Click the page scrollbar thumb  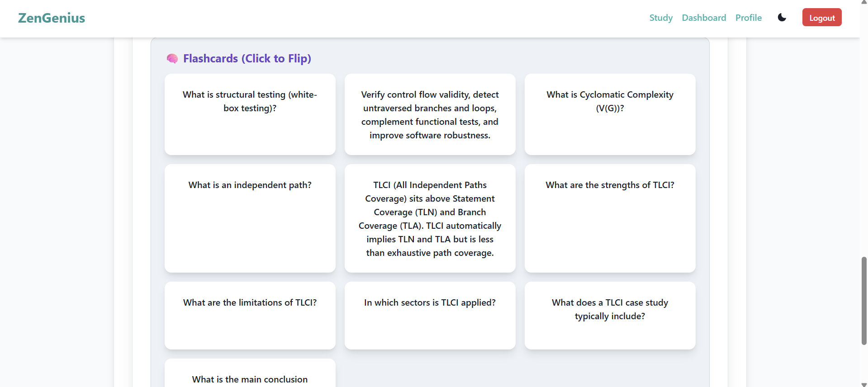(x=864, y=301)
